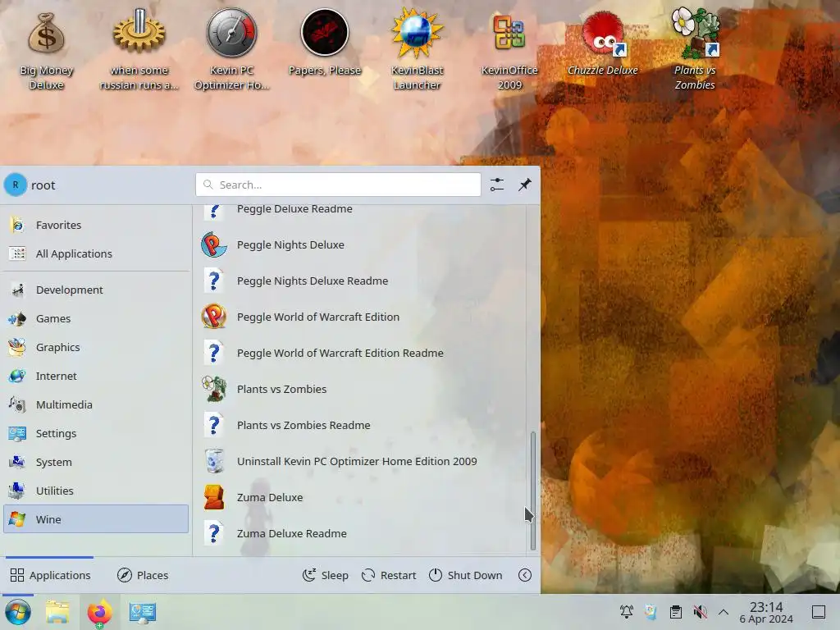Select the Favorites category
This screenshot has width=840, height=630.
tap(96, 225)
